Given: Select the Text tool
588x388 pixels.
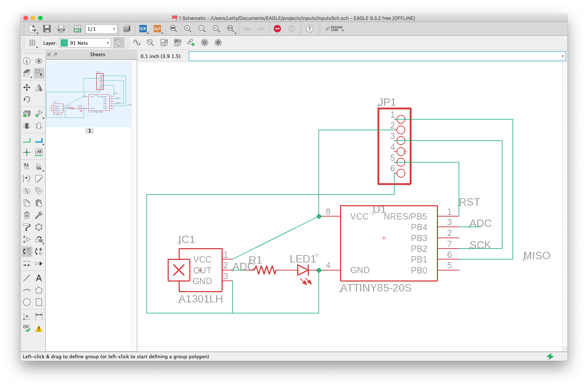Looking at the screenshot, I should (39, 278).
